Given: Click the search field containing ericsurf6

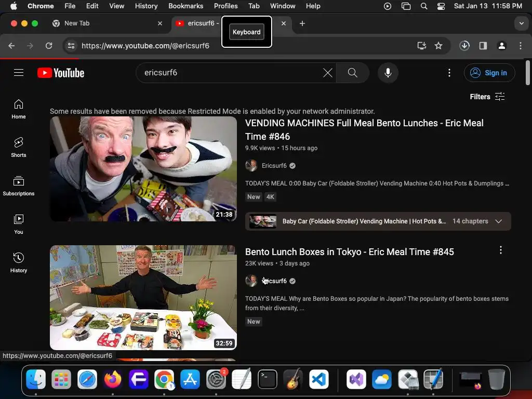Looking at the screenshot, I should [x=231, y=73].
